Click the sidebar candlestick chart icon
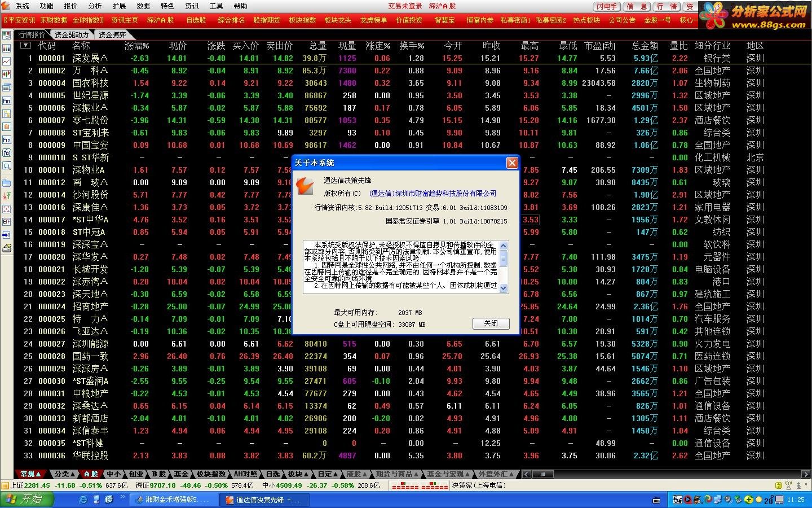Screen dimensions: 812x508 [x=6, y=74]
